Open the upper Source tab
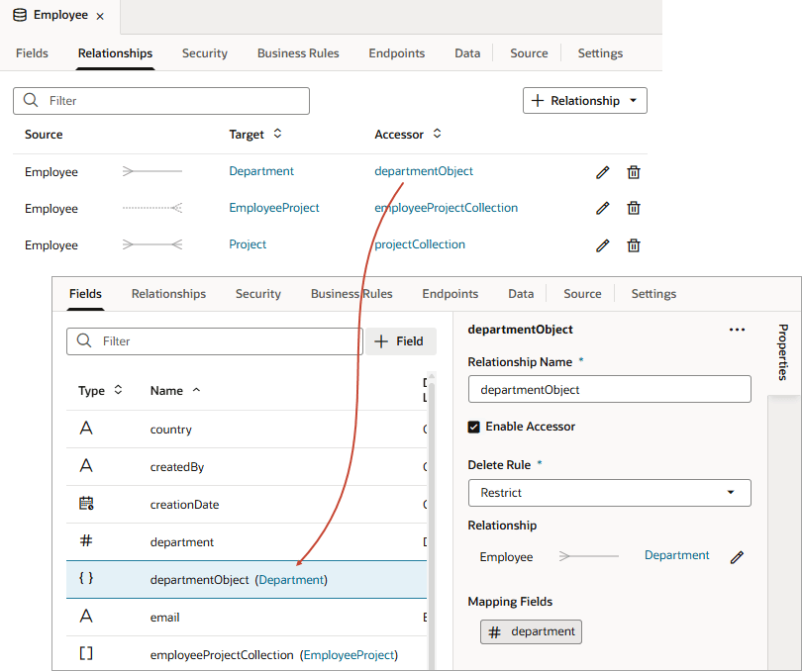The height and width of the screenshot is (672, 802). 529,53
